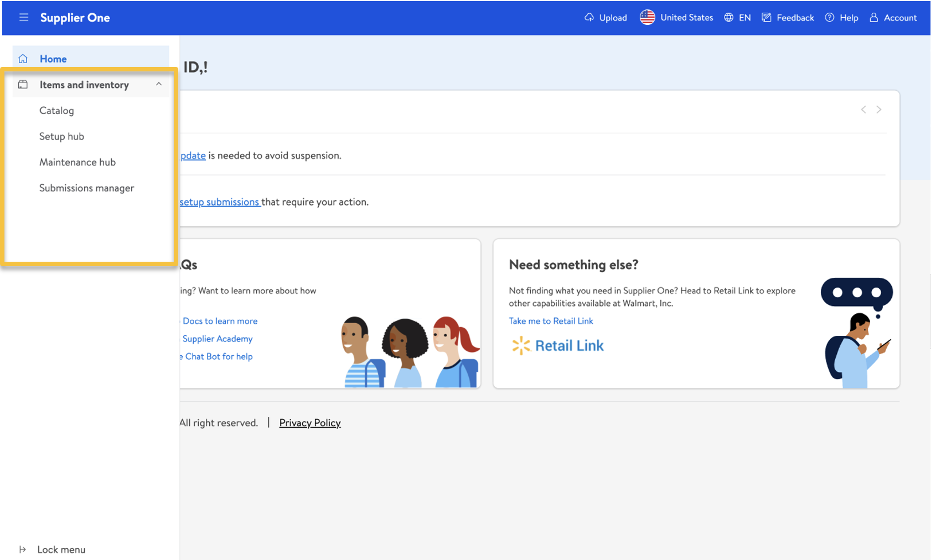Go to next notification with right chevron
Screen dimensions: 931x560
point(879,110)
